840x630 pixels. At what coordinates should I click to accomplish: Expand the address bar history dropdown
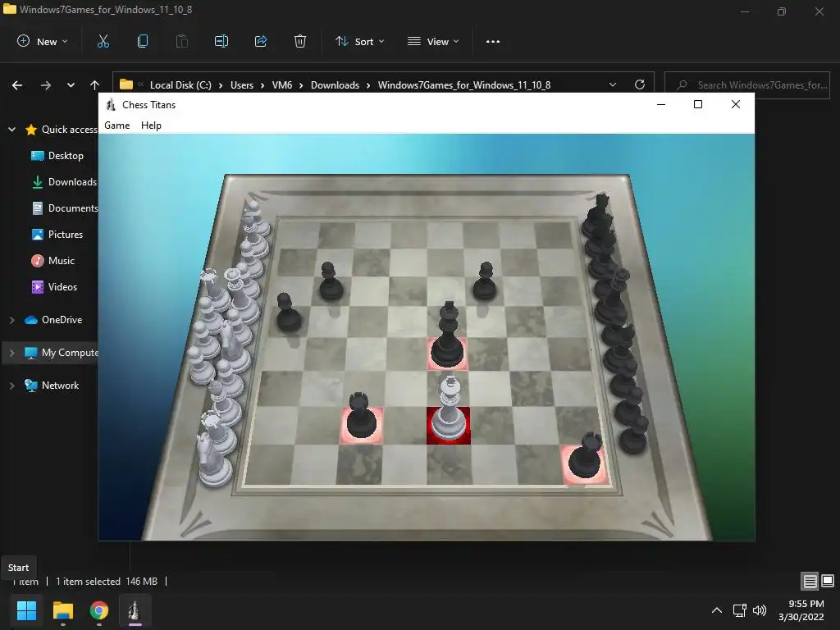tap(613, 84)
